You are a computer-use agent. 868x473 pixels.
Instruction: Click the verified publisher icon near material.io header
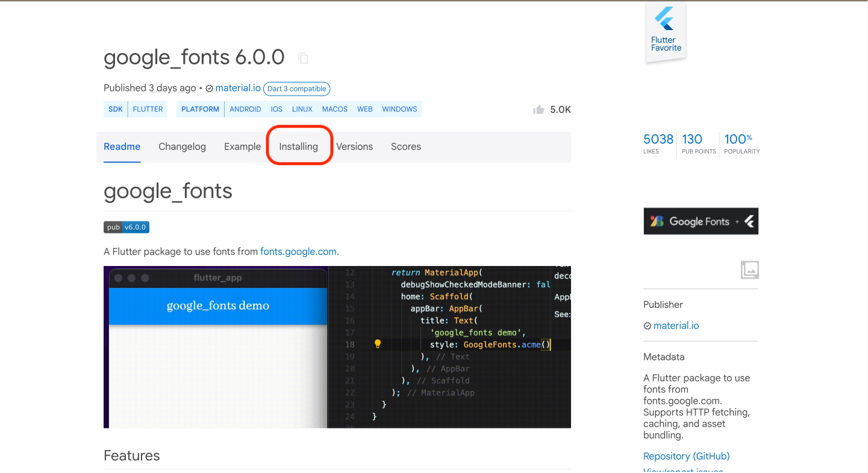coord(210,88)
